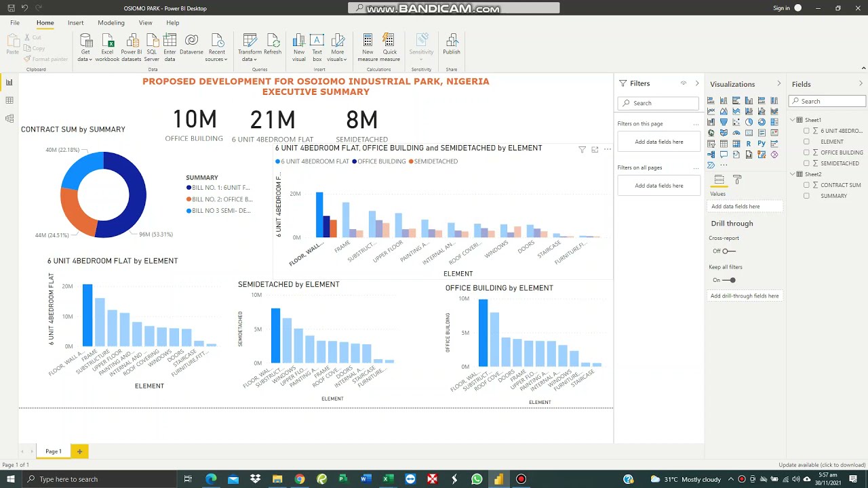
Task: Collapse the ribbon with the caret
Action: point(862,68)
